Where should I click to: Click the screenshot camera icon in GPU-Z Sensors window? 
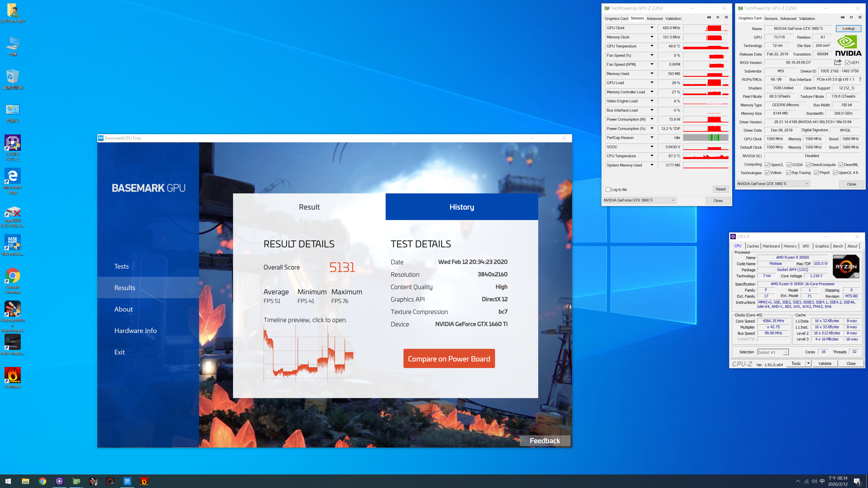coord(709,17)
